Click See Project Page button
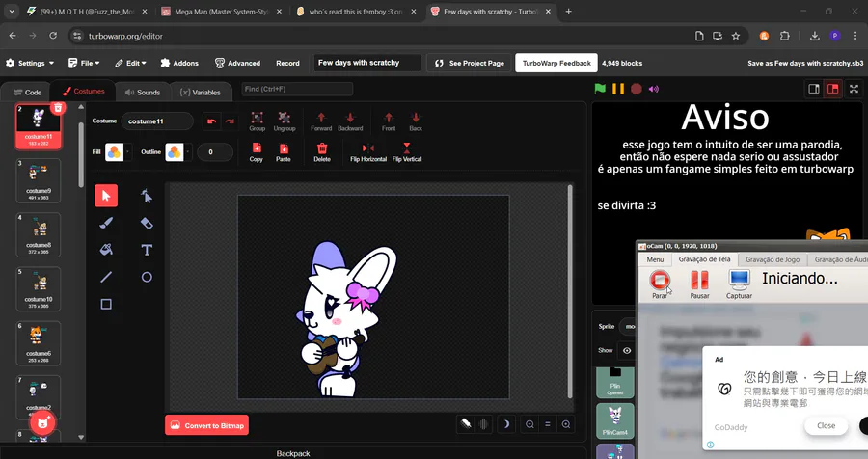Image resolution: width=868 pixels, height=459 pixels. coord(470,63)
